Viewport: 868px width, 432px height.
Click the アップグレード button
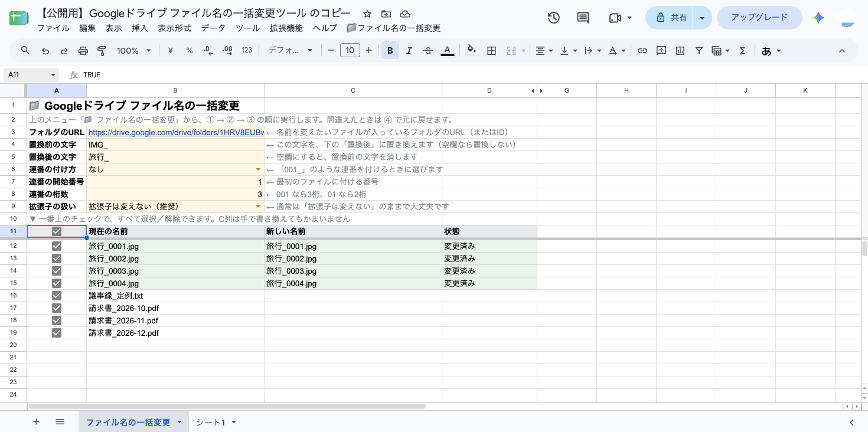[759, 18]
